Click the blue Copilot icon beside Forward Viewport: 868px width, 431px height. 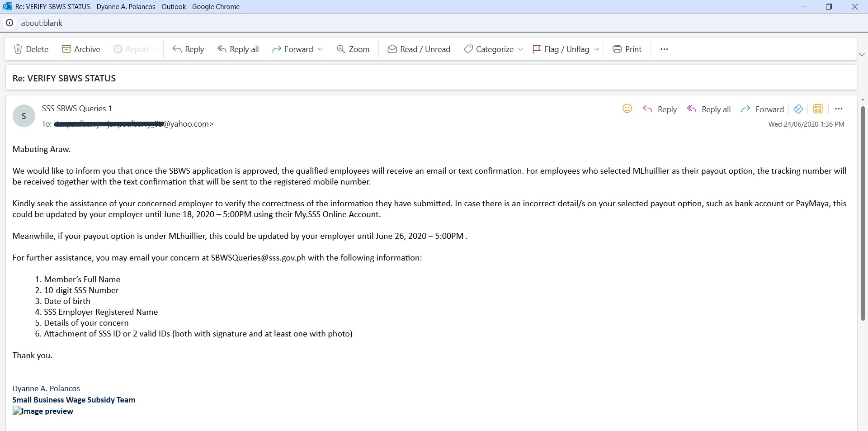[798, 109]
